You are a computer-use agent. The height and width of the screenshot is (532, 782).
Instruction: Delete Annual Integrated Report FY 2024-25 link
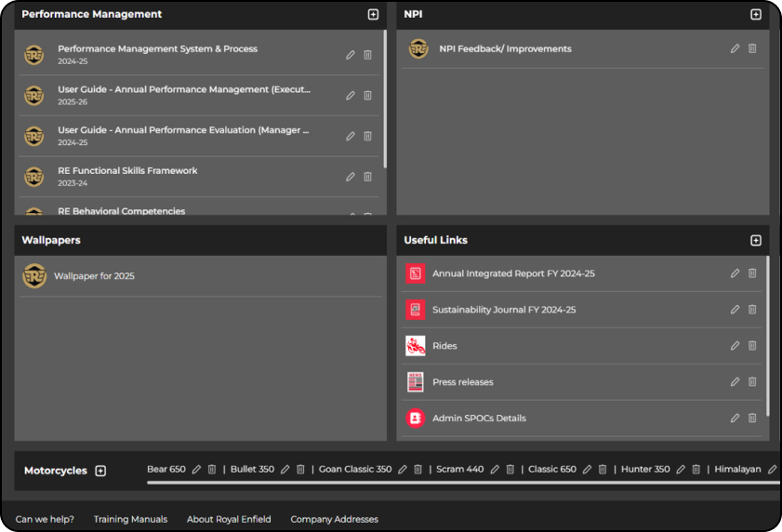point(752,273)
